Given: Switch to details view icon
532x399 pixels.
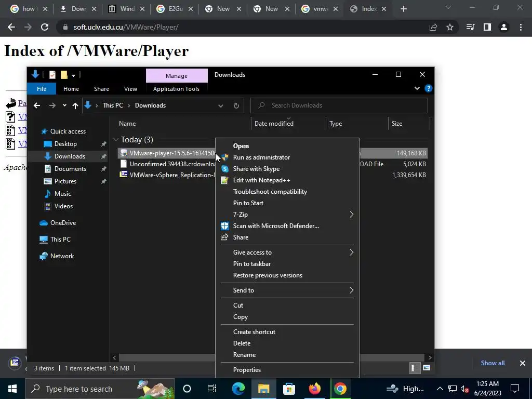Looking at the screenshot, I should click(414, 368).
